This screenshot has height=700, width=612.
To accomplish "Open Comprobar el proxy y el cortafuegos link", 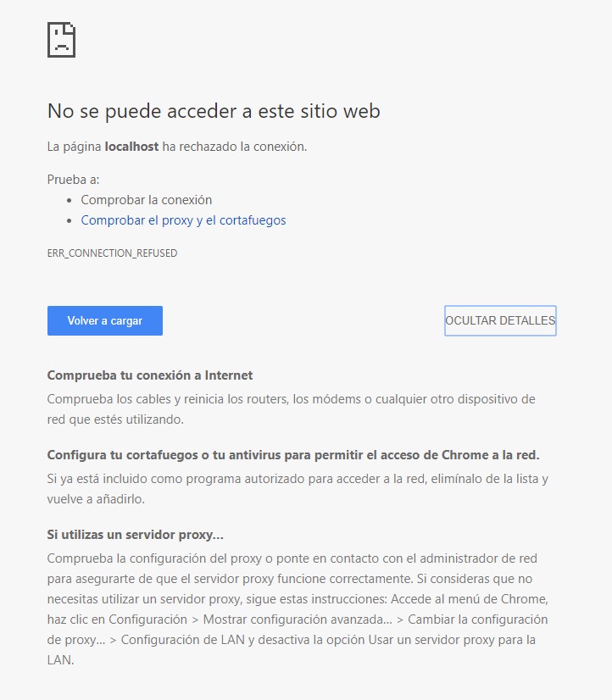I will click(183, 220).
